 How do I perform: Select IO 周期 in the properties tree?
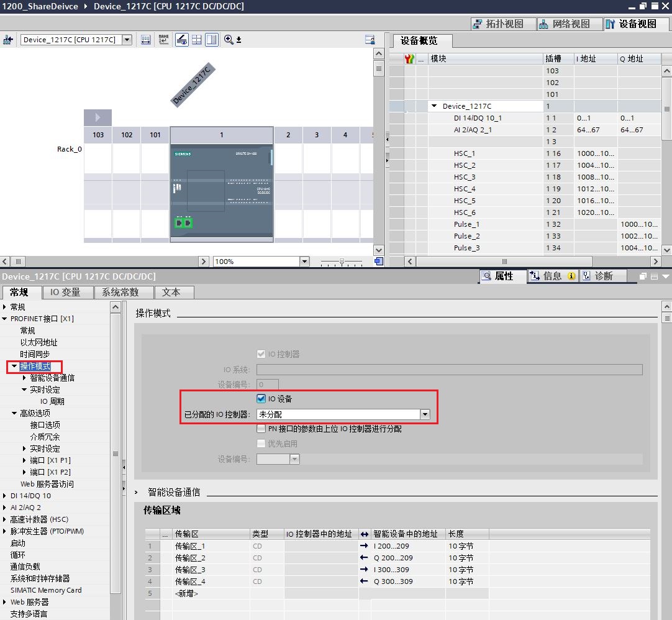pyautogui.click(x=52, y=401)
